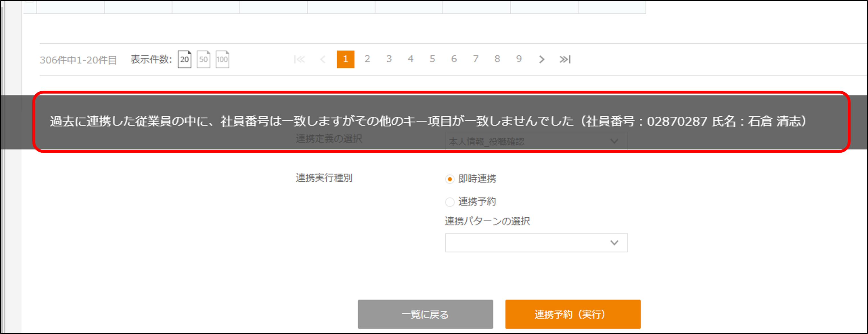Viewport: 868px width, 334px height.
Task: Go to page 3
Action: (389, 59)
